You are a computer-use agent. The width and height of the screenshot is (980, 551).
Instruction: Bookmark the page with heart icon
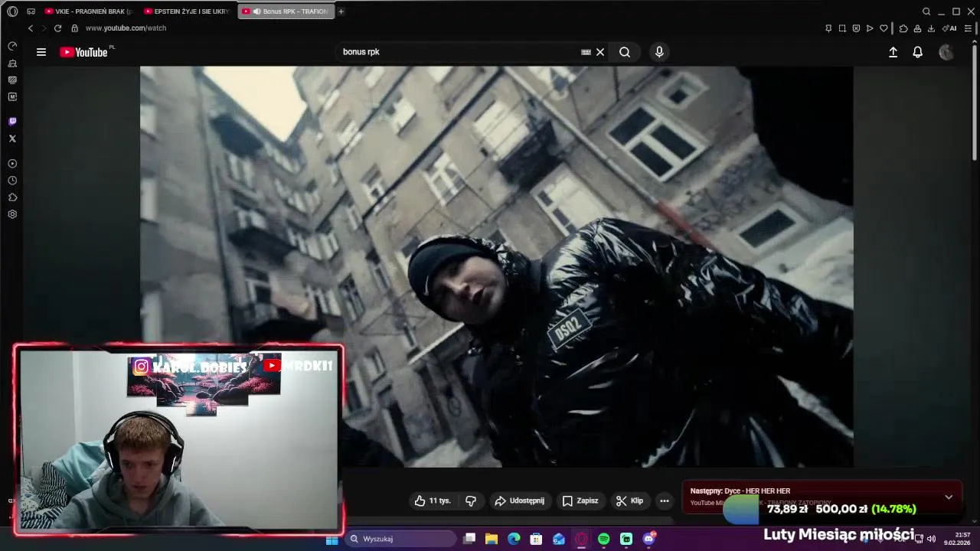[x=884, y=28]
